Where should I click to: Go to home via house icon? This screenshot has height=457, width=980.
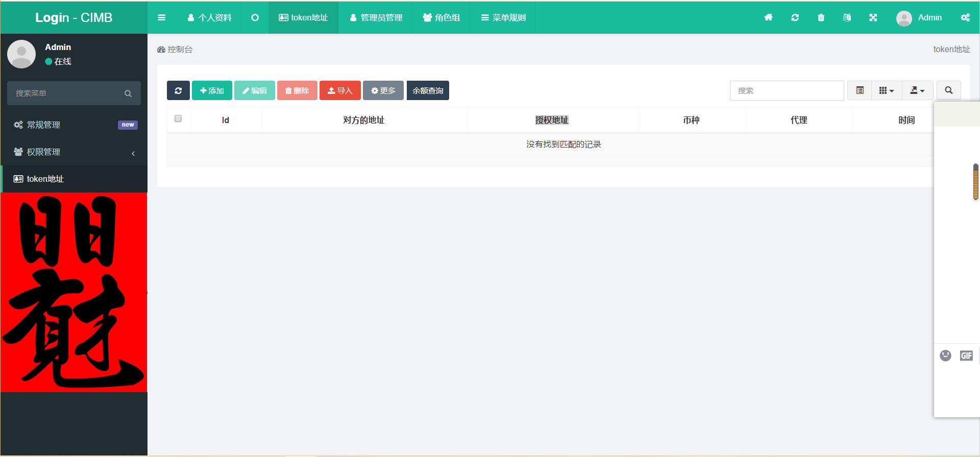pyautogui.click(x=768, y=17)
